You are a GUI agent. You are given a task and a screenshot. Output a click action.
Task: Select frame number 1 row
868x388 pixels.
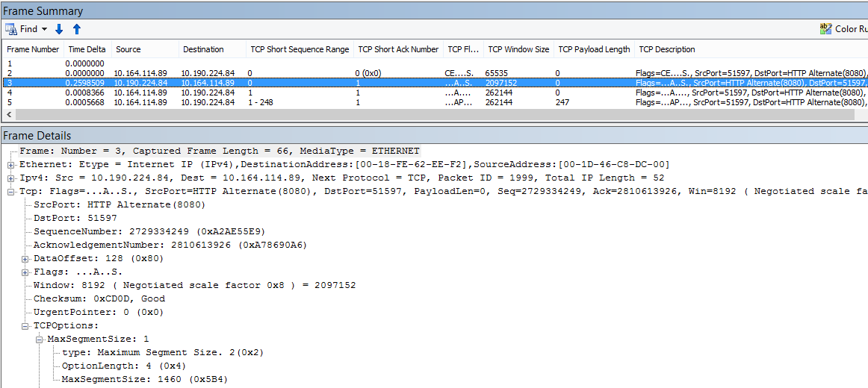[x=435, y=63]
